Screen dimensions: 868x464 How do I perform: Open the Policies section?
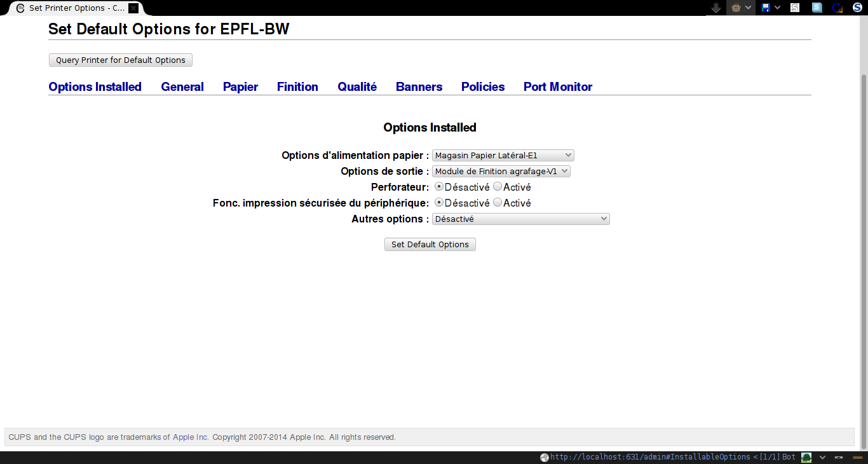tap(482, 86)
